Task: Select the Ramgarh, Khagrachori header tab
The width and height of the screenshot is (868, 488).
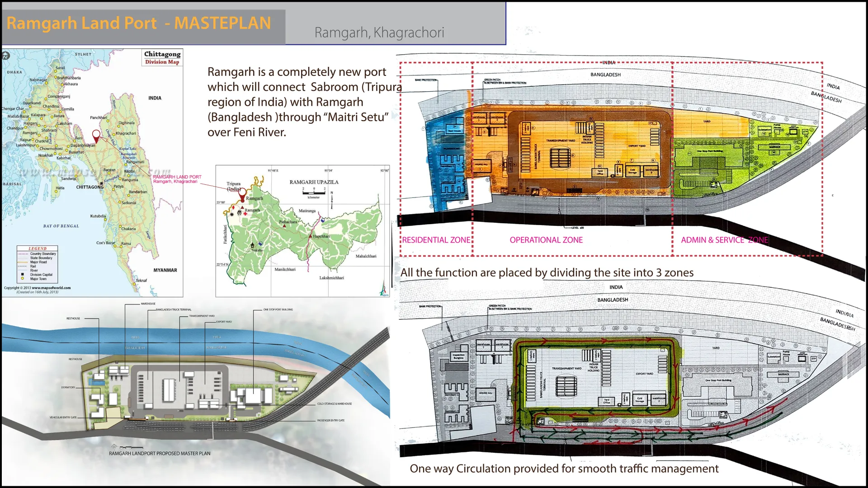Action: tap(380, 33)
